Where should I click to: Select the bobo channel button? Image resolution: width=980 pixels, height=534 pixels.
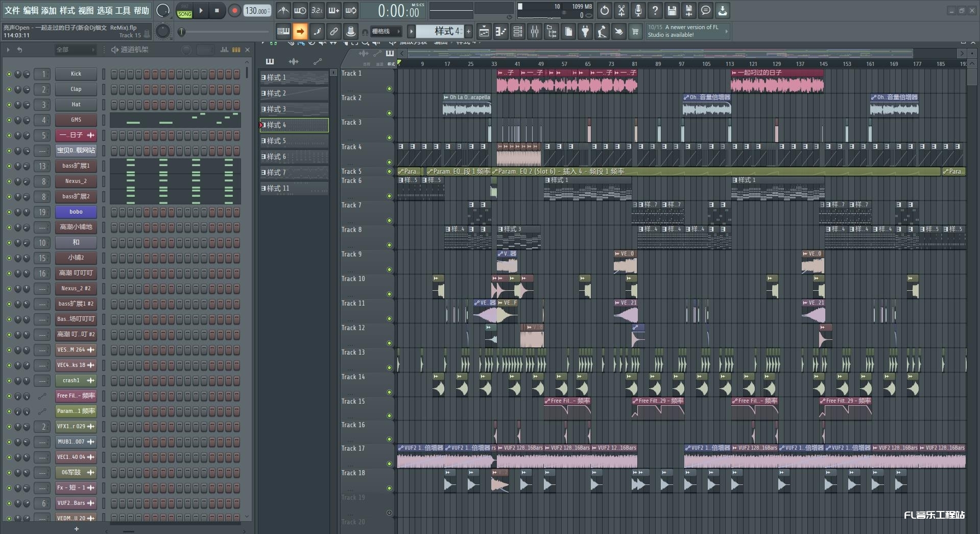pyautogui.click(x=76, y=212)
